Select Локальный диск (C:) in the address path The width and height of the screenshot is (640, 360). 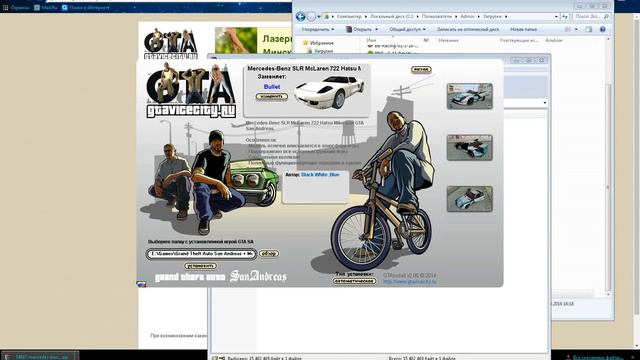click(x=391, y=16)
